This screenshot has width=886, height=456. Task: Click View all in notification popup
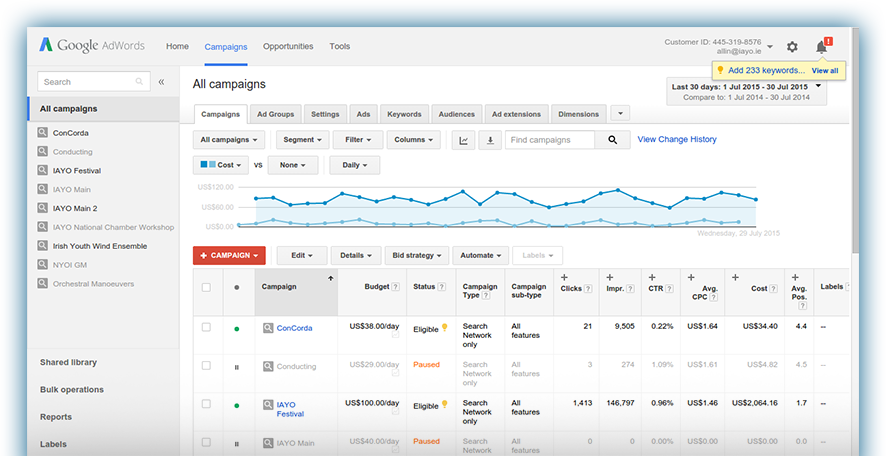[825, 71]
